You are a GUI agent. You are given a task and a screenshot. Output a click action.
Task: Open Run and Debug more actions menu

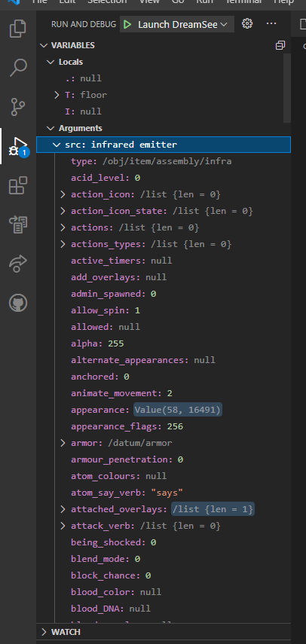271,24
